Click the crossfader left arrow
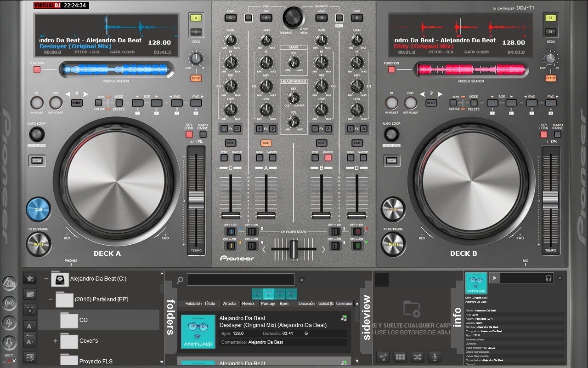Screen dimensions: 588x368 pyautogui.click(x=264, y=249)
